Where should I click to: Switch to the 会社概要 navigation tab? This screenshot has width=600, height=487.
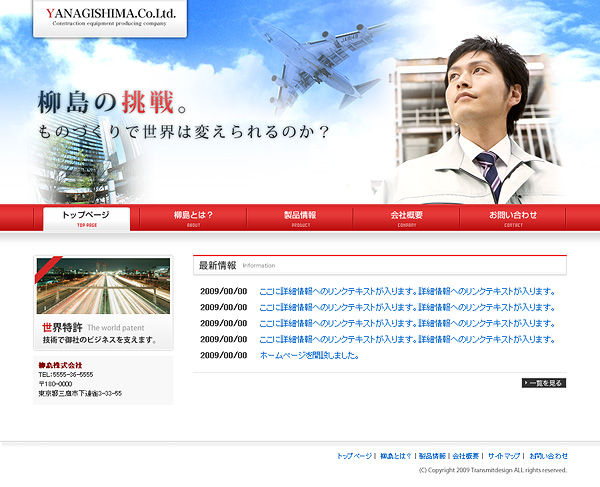coord(406,217)
